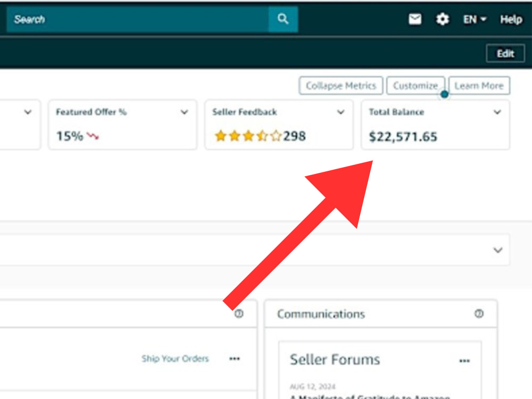Open the Ship Your Orders link

point(175,359)
